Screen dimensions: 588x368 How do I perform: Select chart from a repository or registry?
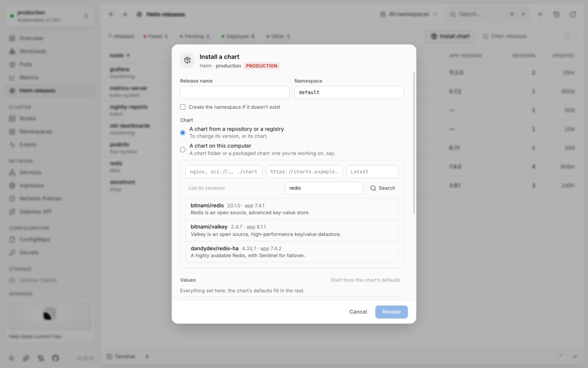(x=183, y=132)
